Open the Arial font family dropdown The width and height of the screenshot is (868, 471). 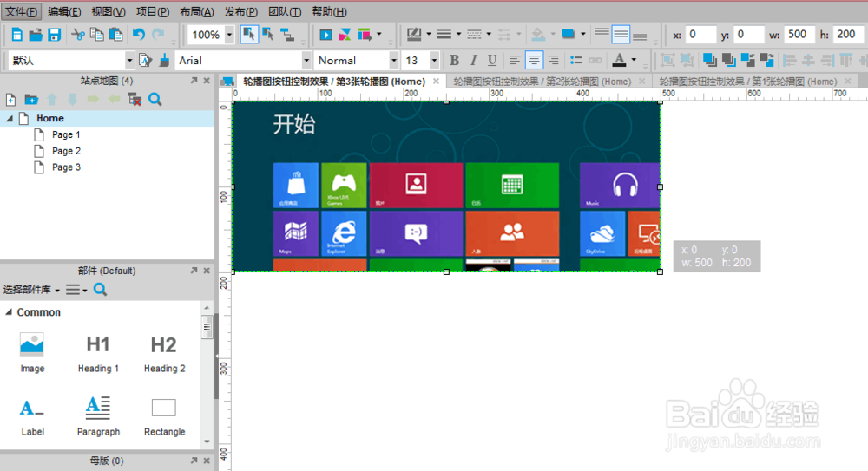pos(306,61)
